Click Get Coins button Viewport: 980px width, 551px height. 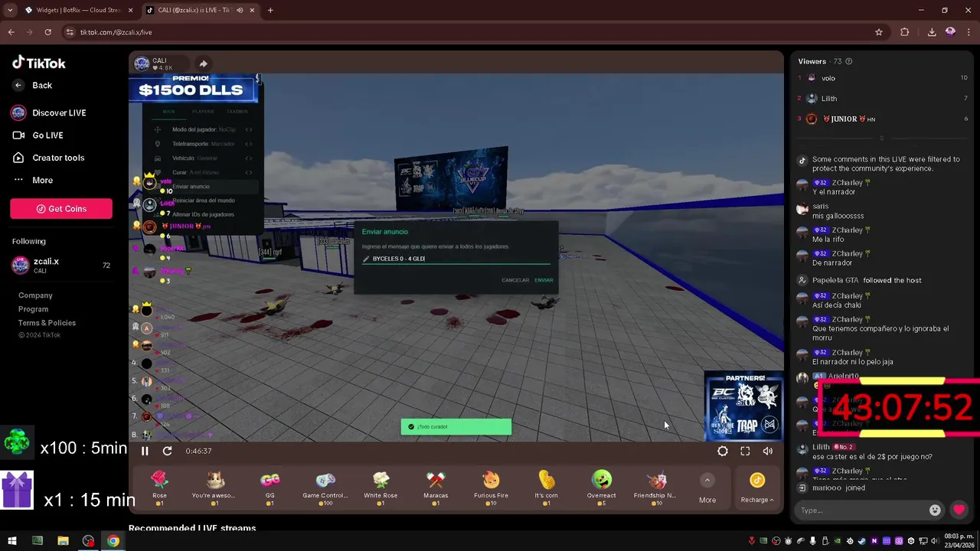point(61,209)
